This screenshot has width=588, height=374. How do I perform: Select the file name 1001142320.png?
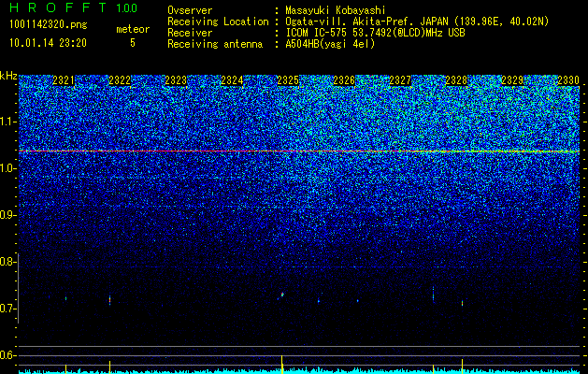[x=49, y=25]
